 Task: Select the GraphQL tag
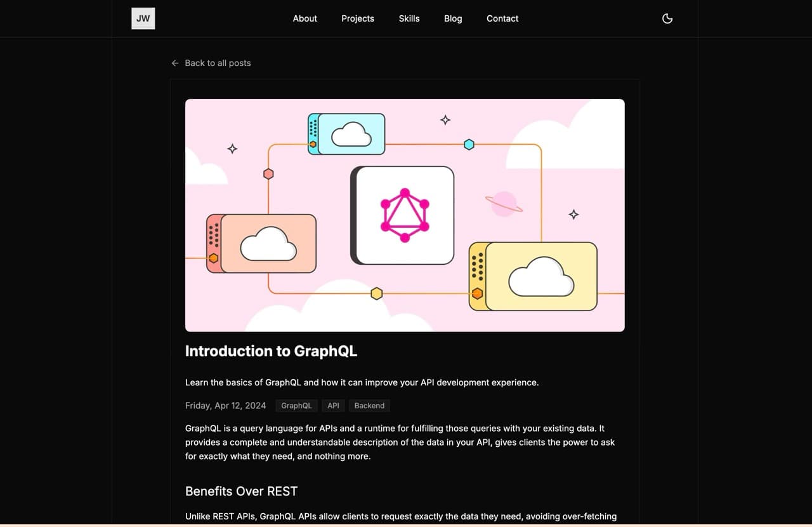(x=296, y=405)
